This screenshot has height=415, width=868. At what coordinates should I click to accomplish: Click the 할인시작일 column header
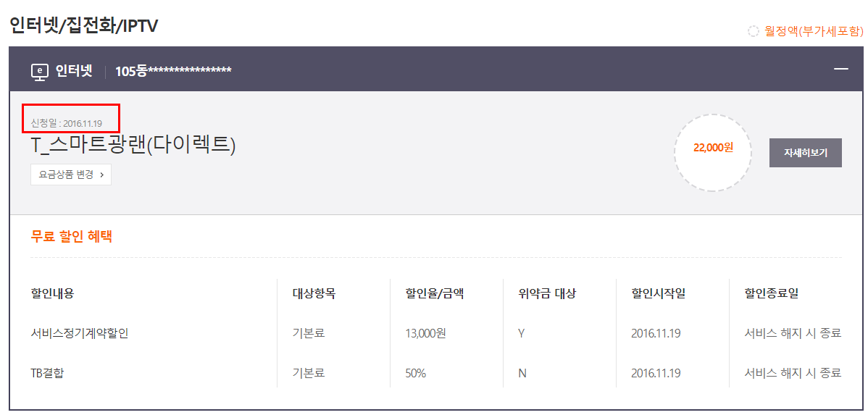(658, 293)
